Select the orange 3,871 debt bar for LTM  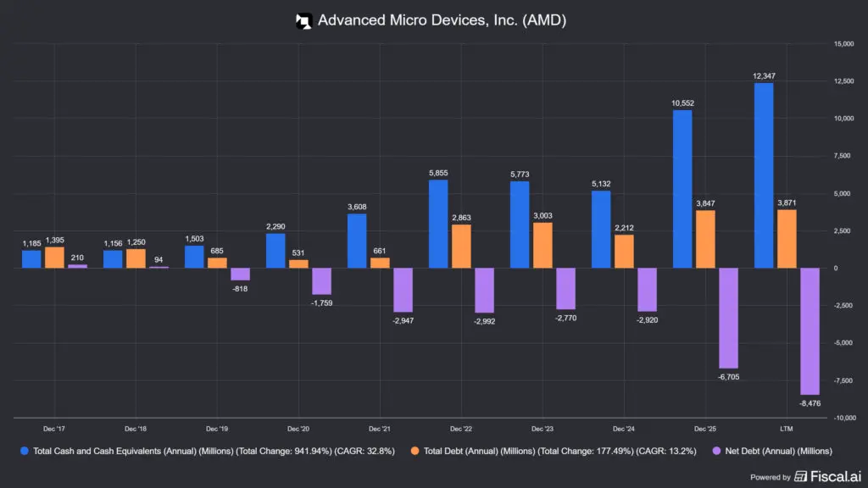tap(787, 239)
